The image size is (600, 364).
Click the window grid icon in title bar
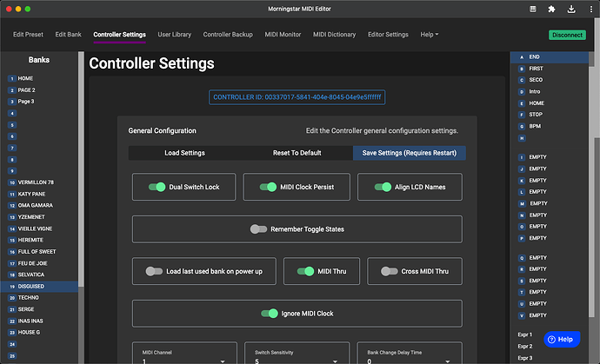(532, 9)
